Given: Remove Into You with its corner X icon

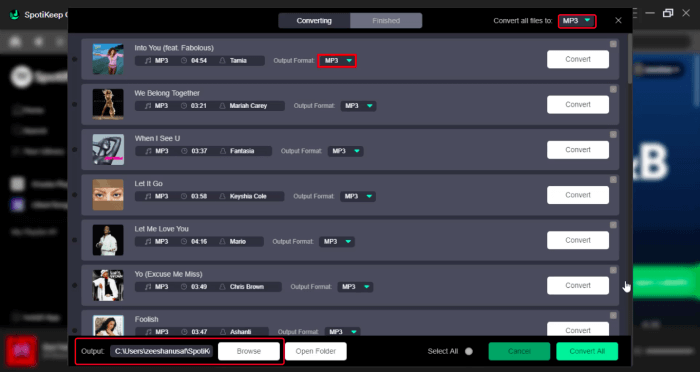Looking at the screenshot, I should tap(613, 44).
